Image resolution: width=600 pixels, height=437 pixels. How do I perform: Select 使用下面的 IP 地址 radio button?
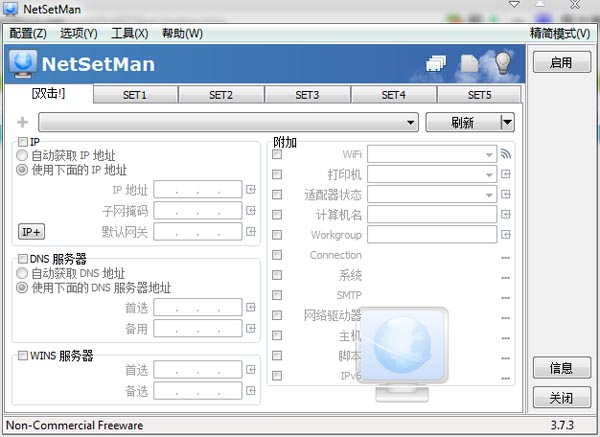pos(22,170)
